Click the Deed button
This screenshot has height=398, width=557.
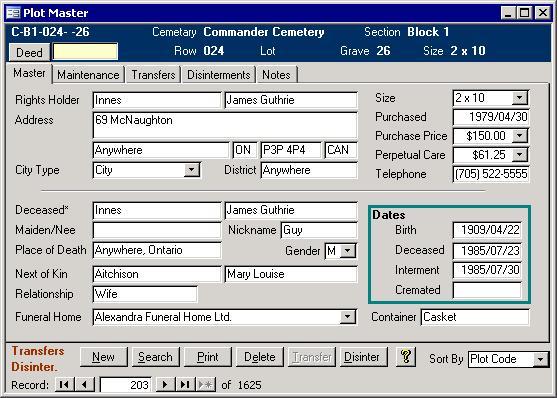tap(29, 53)
